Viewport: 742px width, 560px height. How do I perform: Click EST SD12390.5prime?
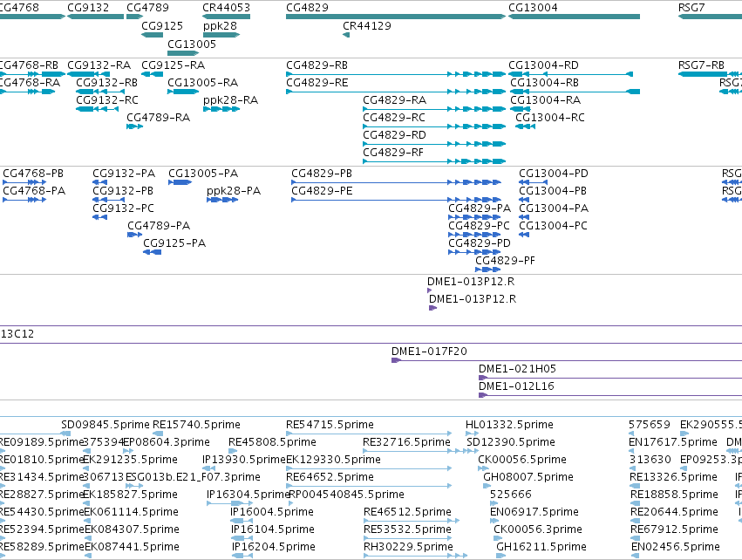click(511, 442)
